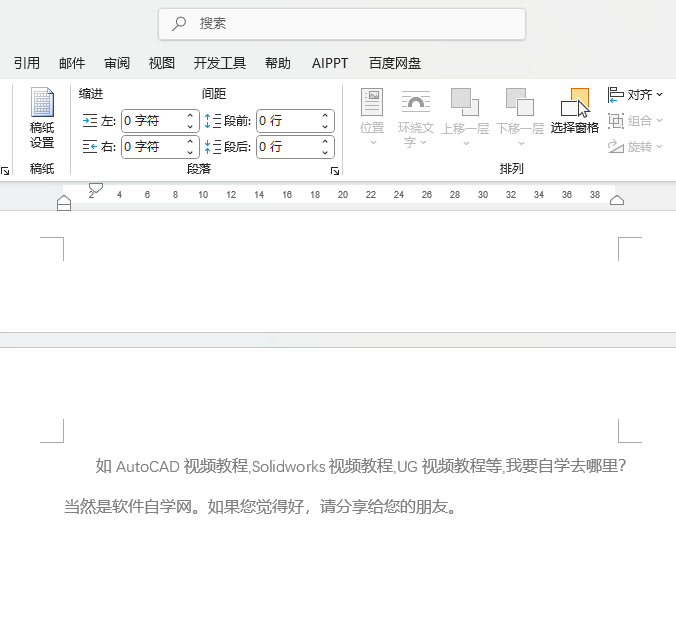Expand the 上移一层 dropdown arrow
676x617 pixels.
(x=466, y=143)
